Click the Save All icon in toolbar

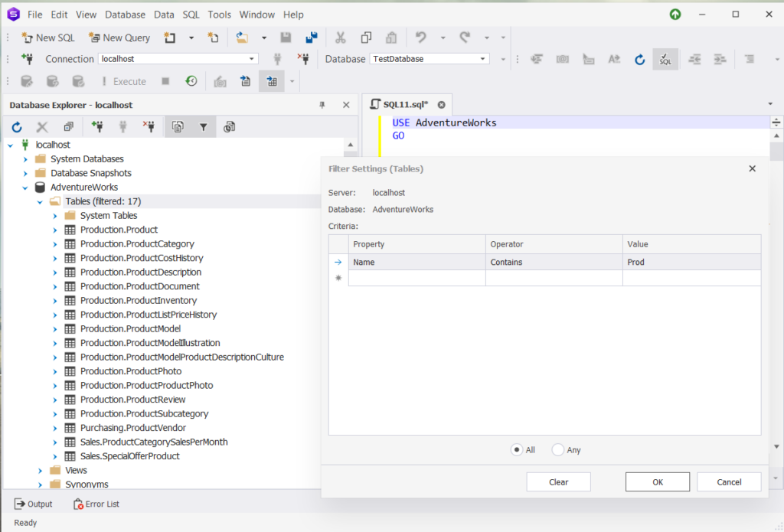[x=311, y=38]
